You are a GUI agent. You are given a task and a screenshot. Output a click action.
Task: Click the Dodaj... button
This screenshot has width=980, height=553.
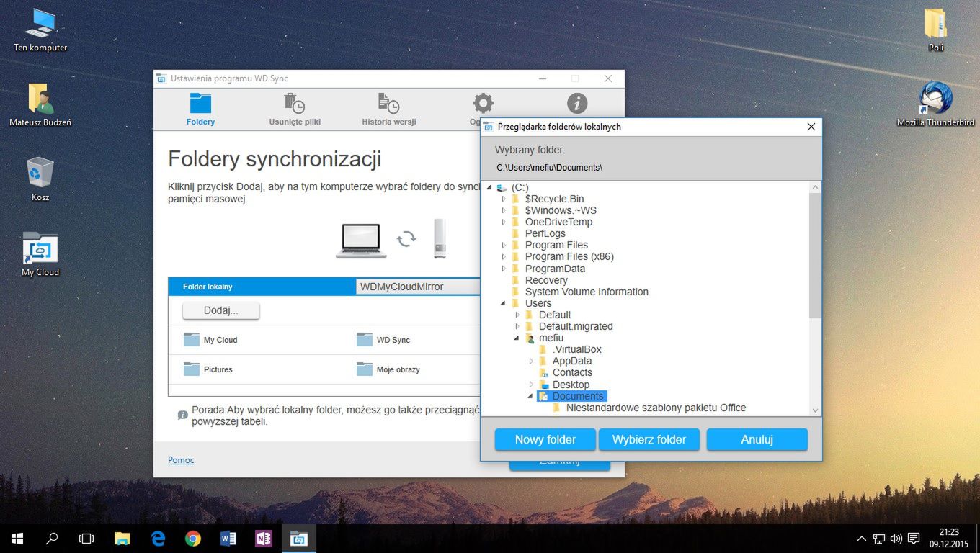coord(221,310)
